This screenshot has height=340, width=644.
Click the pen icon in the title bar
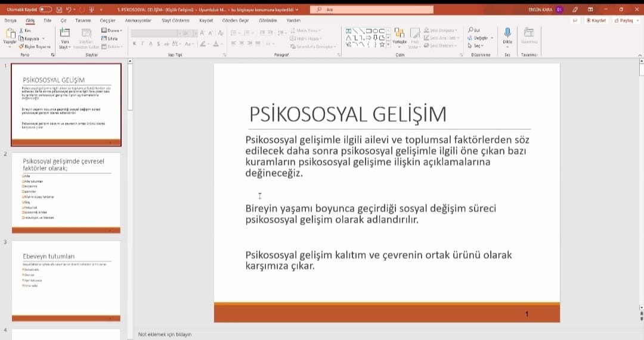[x=575, y=9]
